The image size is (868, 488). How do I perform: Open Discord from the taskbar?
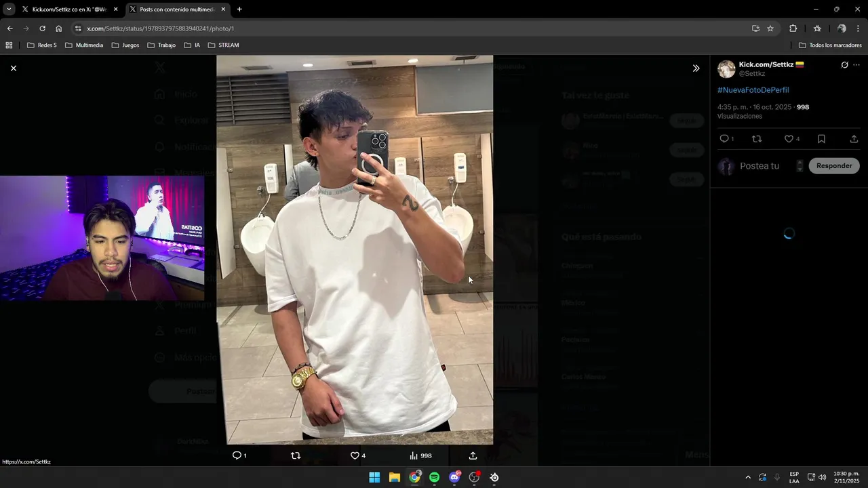454,477
